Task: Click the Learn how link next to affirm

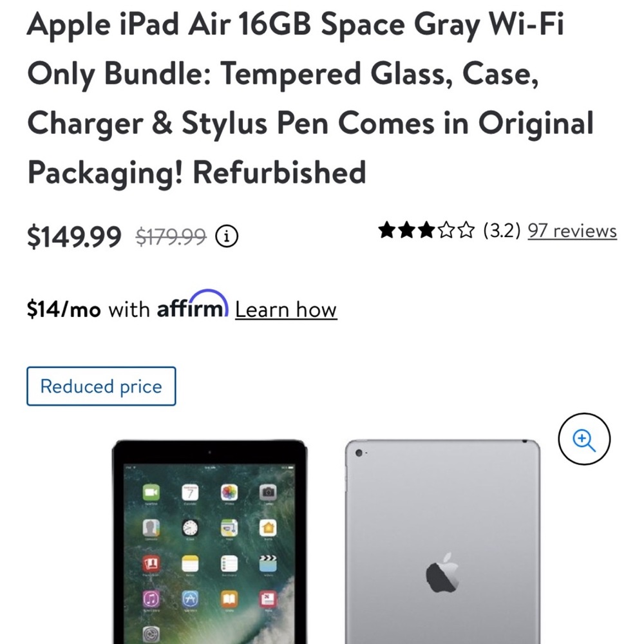Action: pos(286,310)
